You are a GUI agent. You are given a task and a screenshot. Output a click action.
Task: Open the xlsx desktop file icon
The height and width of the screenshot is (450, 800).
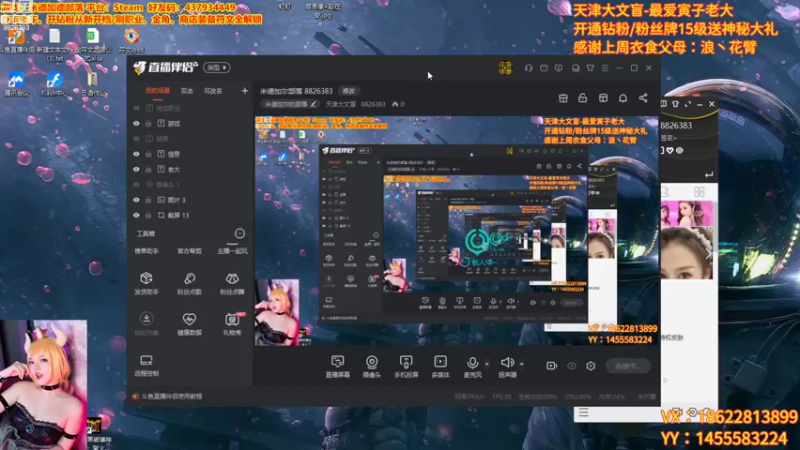click(93, 43)
